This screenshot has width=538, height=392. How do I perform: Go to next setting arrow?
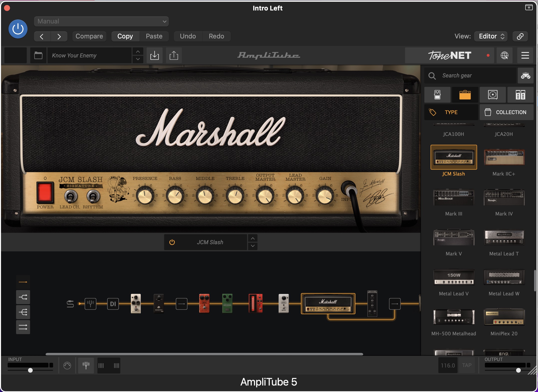pos(59,36)
